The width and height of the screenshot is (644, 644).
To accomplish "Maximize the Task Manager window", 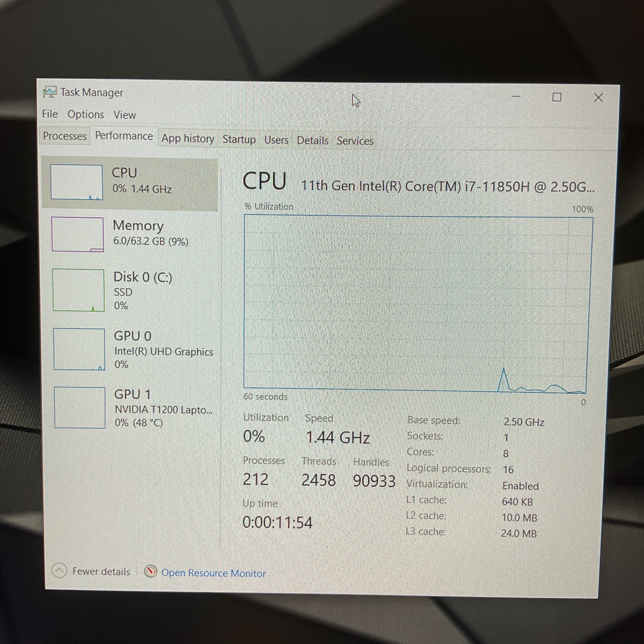I will tap(557, 97).
